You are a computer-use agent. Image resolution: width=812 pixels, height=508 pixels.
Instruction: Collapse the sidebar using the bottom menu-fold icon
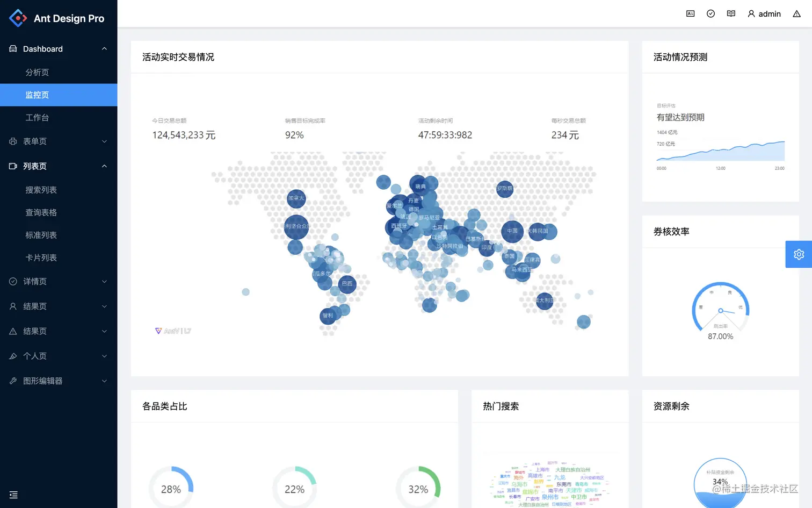click(x=13, y=495)
